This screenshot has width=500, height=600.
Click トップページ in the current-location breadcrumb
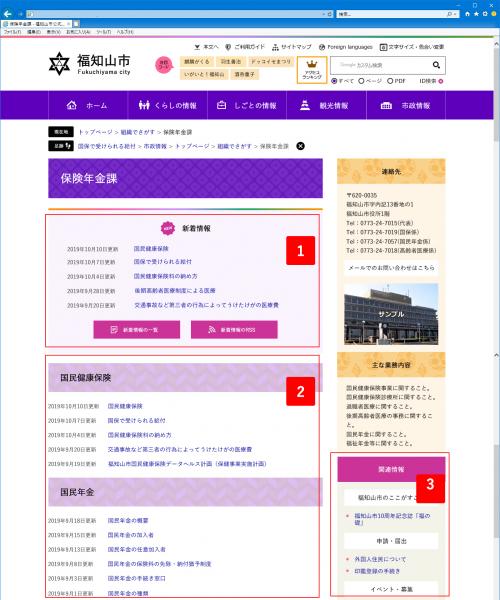tap(95, 132)
